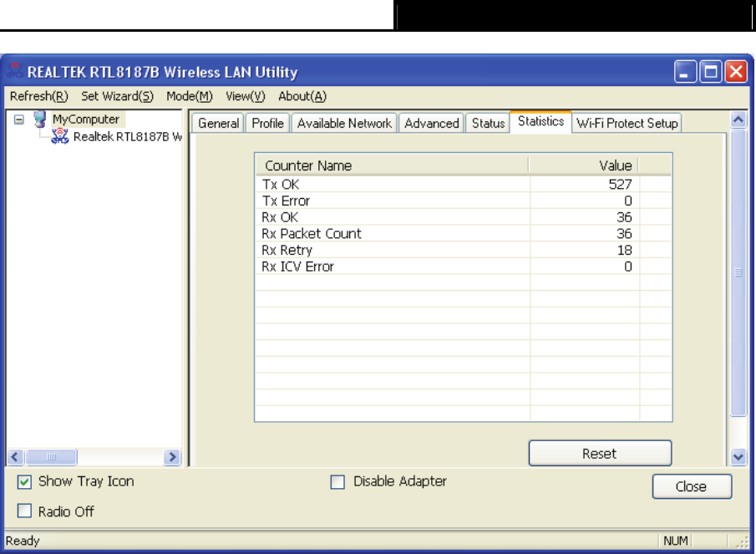Open the Wi-Fi Protect Setup tab
The image size is (756, 554).
627,124
